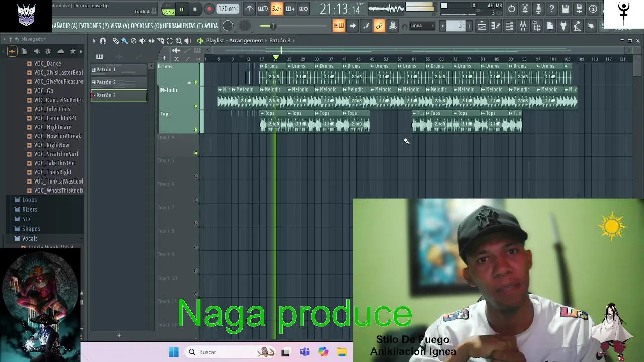The height and width of the screenshot is (362, 644).
Task: Open the project picker pages icon
Action: tap(550, 26)
